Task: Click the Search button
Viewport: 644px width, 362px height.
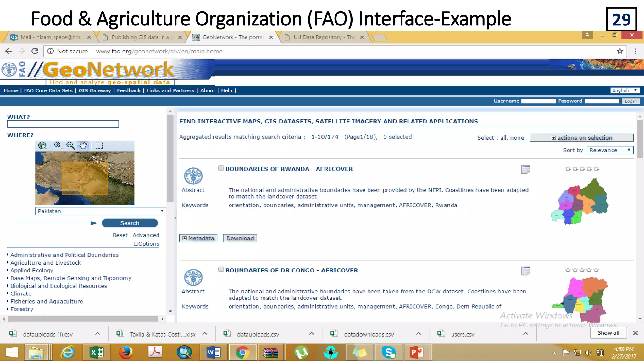Action: pyautogui.click(x=130, y=223)
